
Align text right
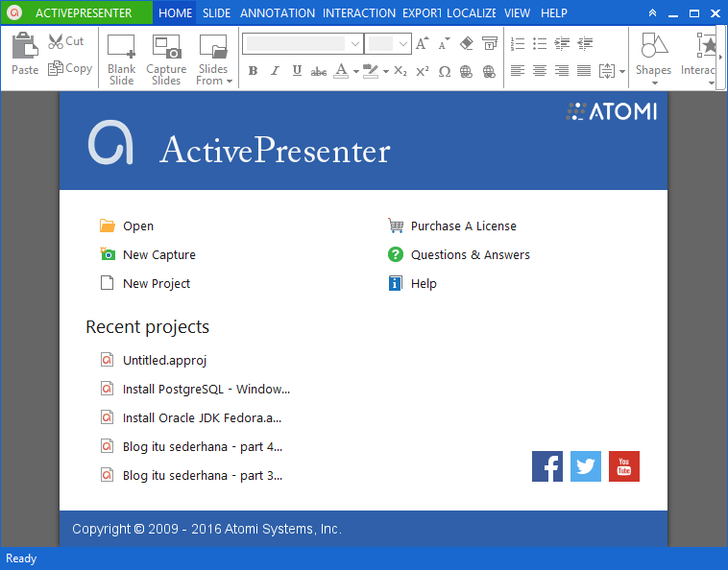[x=562, y=70]
